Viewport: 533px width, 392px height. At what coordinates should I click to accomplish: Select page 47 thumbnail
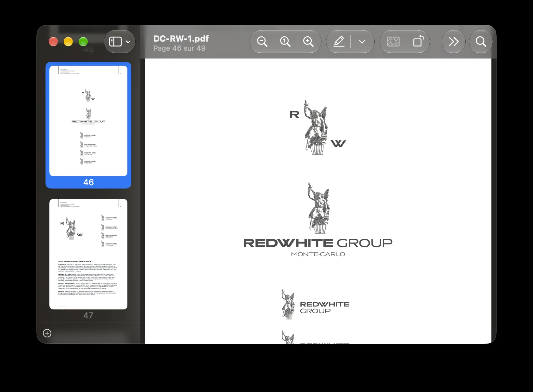pos(88,254)
